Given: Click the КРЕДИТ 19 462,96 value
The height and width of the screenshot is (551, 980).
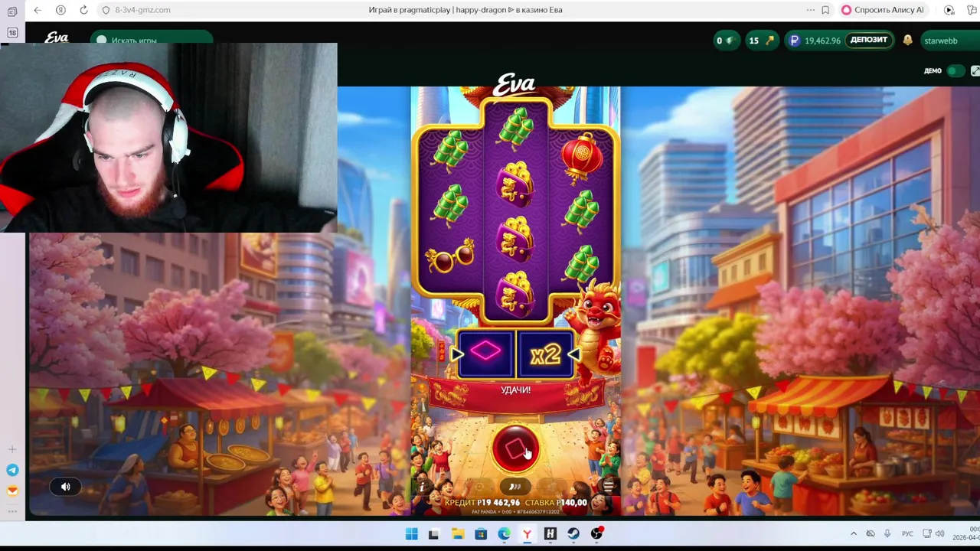Looking at the screenshot, I should 482,503.
